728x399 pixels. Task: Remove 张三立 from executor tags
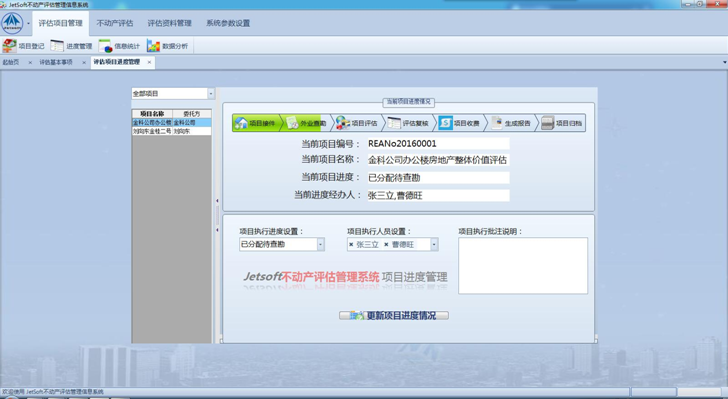pyautogui.click(x=351, y=244)
